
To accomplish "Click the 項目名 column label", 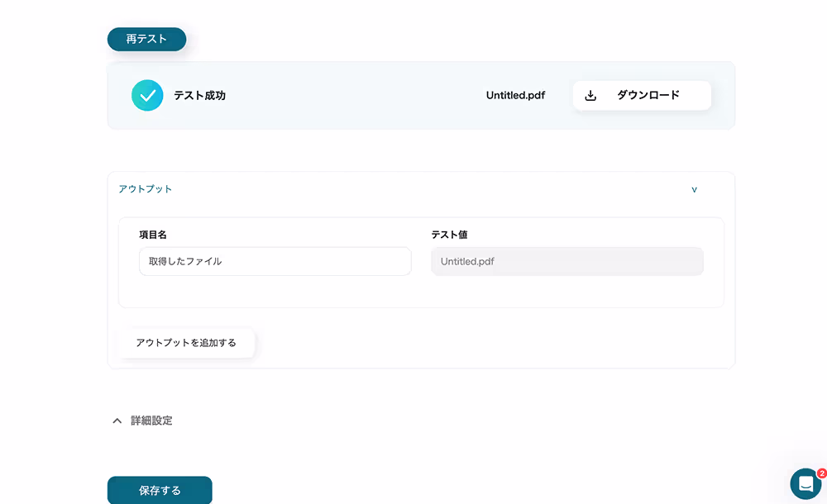I will click(x=153, y=235).
